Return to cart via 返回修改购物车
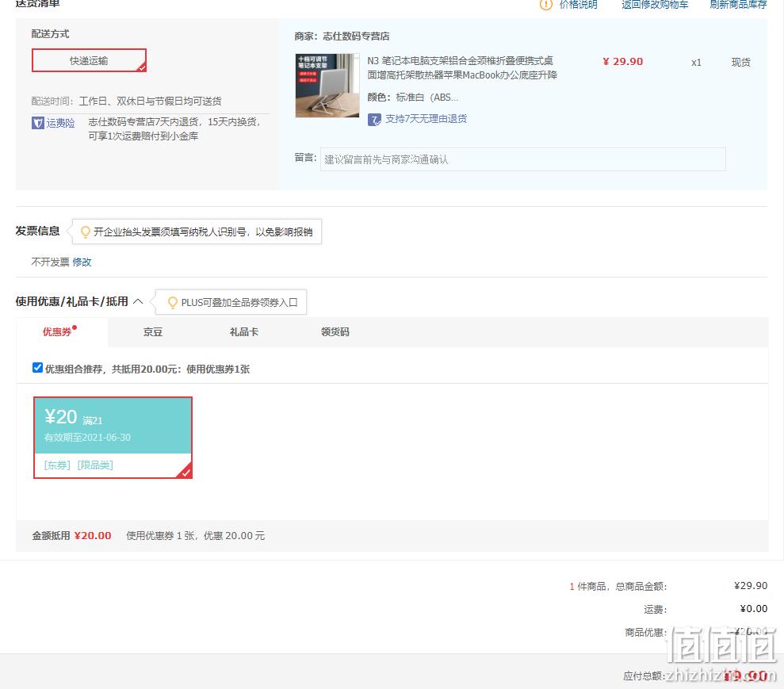Image resolution: width=784 pixels, height=689 pixels. pos(655,5)
